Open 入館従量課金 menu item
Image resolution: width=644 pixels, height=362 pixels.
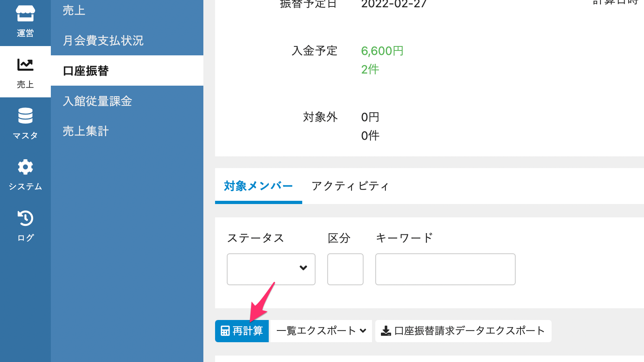(97, 101)
